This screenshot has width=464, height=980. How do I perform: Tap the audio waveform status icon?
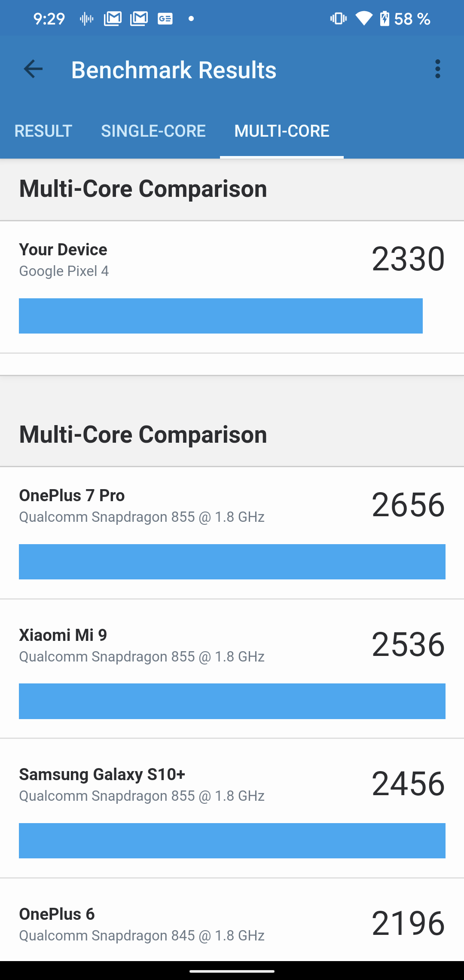tap(86, 18)
